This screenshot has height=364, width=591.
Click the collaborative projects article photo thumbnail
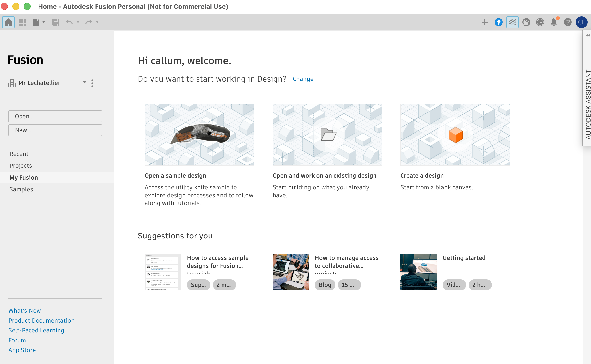pyautogui.click(x=291, y=272)
